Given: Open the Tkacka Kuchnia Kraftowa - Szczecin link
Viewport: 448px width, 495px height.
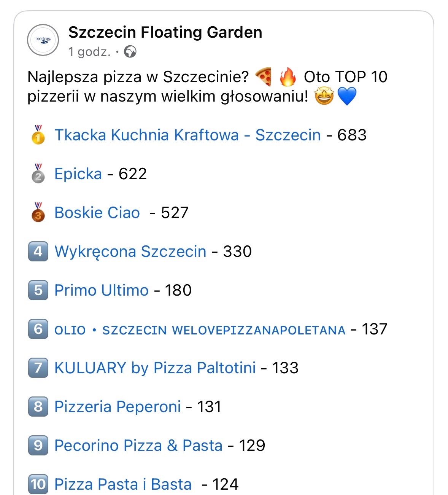Looking at the screenshot, I should pos(187,135).
